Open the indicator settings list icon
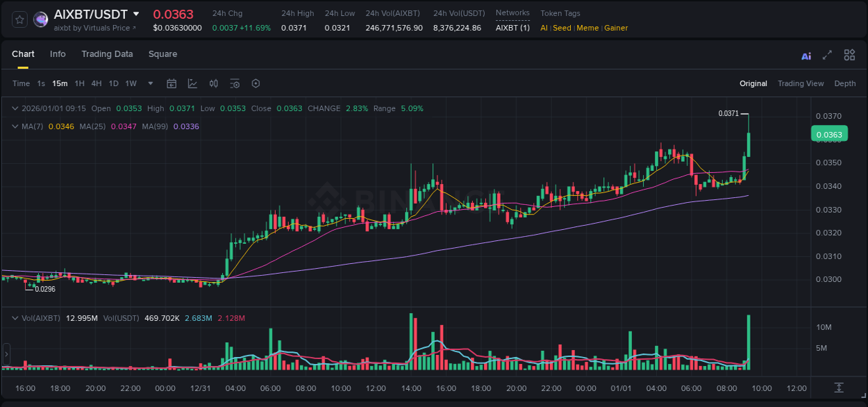Screen dimensions: 868x407 (x=235, y=83)
